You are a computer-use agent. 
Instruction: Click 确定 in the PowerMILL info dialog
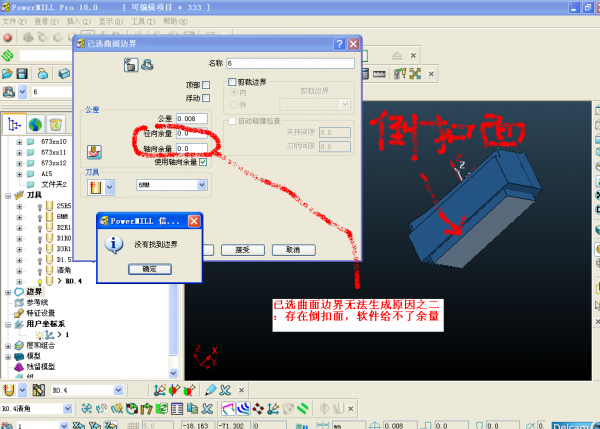click(150, 269)
